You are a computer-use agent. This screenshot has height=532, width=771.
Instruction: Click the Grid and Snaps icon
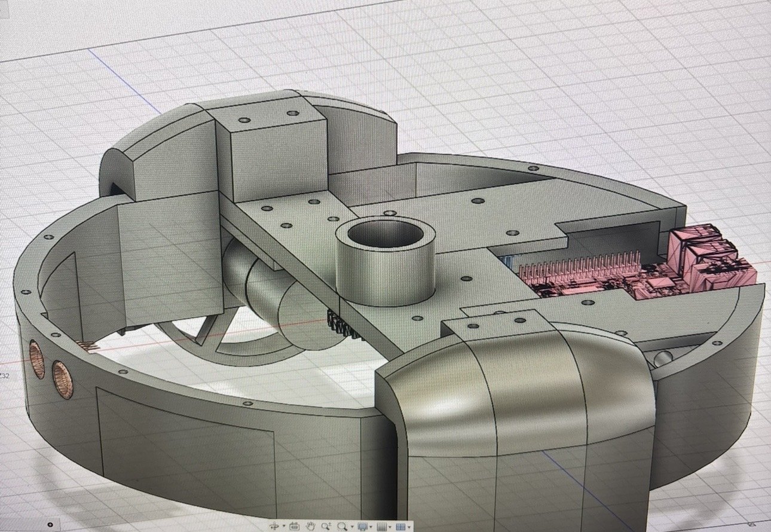pyautogui.click(x=382, y=527)
